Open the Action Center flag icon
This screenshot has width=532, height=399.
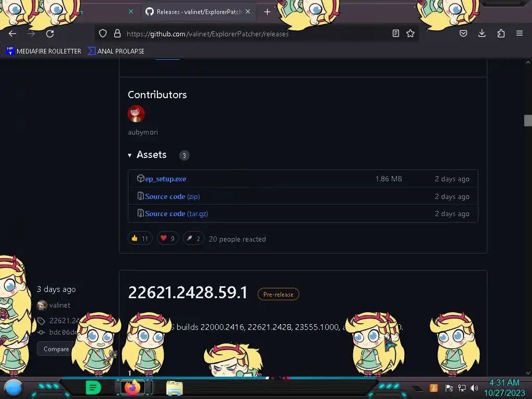[x=449, y=388]
